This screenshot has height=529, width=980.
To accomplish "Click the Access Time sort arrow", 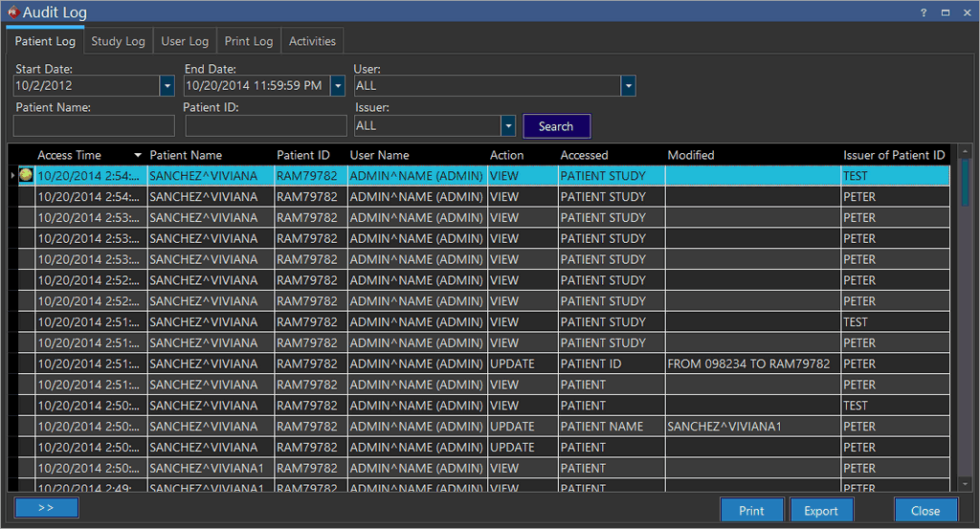I will [x=138, y=155].
